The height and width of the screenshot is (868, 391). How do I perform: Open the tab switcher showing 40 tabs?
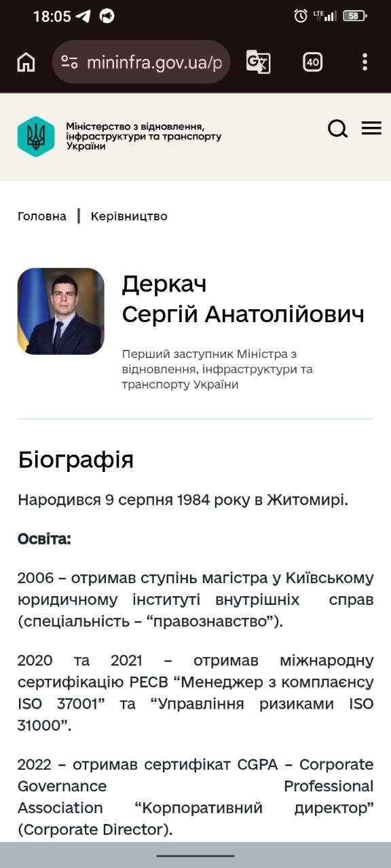point(313,62)
